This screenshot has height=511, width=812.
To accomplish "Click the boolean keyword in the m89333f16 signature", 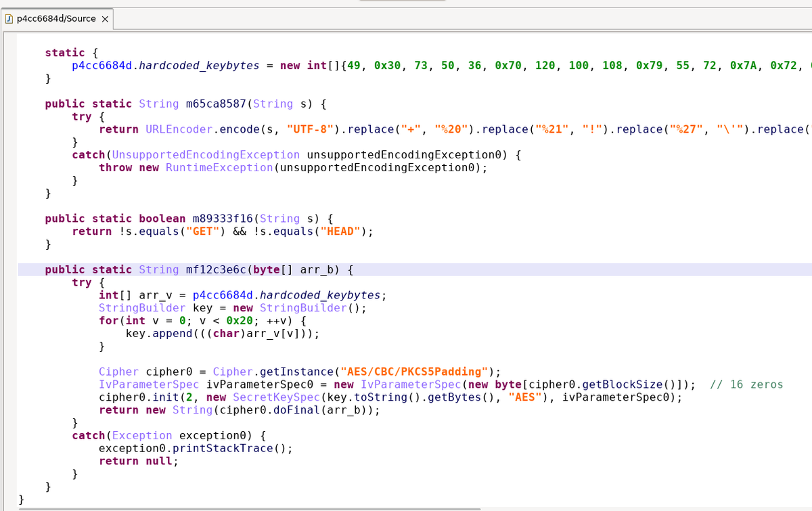I will point(162,219).
